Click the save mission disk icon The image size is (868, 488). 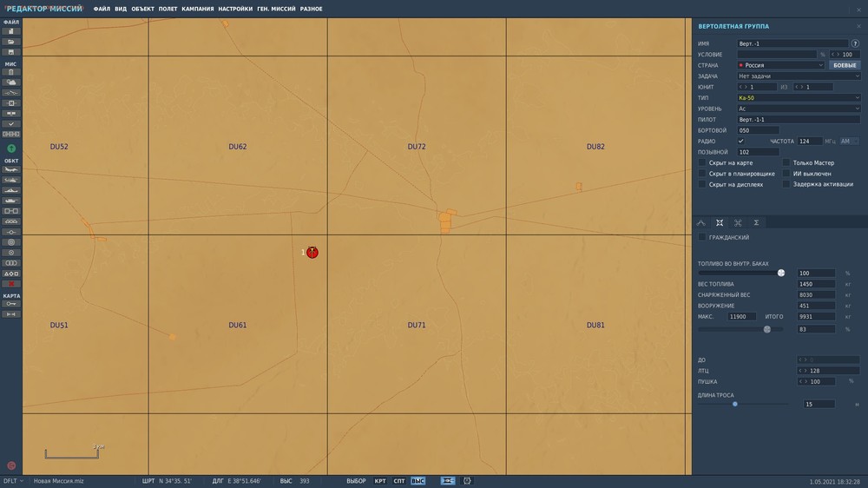point(11,52)
